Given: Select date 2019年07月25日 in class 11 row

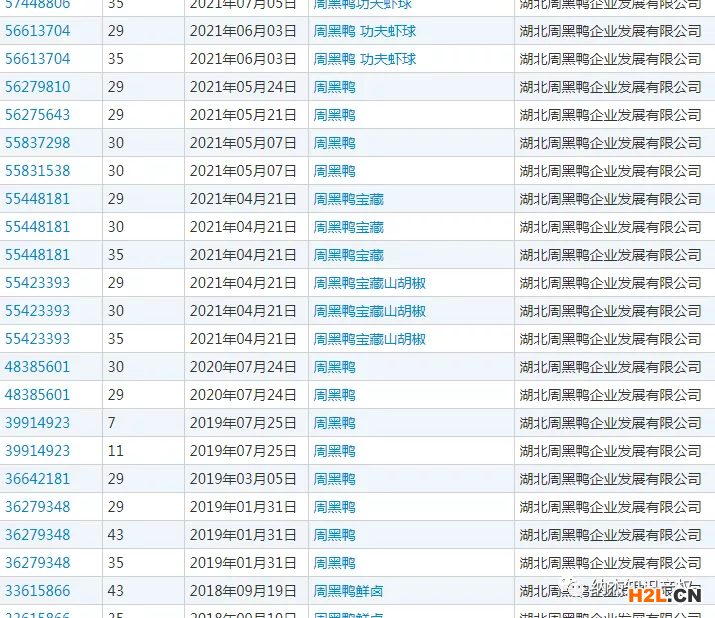Looking at the screenshot, I should 243,451.
